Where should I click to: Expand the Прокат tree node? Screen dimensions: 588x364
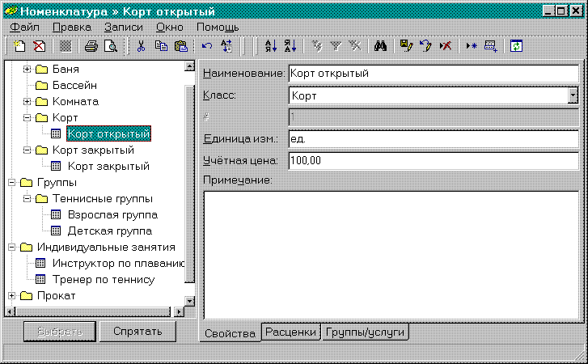(x=11, y=296)
